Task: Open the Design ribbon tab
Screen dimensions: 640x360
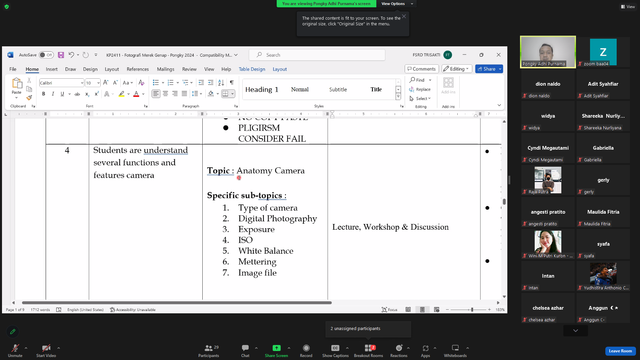Action: [x=90, y=69]
